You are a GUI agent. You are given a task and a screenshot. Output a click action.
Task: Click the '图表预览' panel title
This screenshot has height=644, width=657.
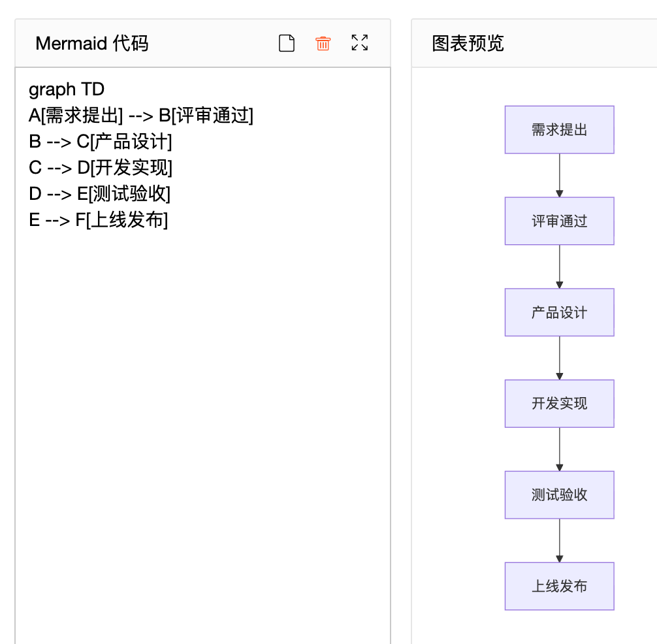pos(468,44)
